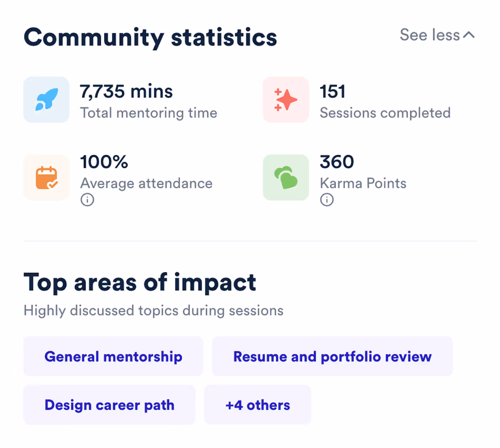500x448 pixels.
Task: Collapse the Community statistics section via See less
Action: click(430, 35)
